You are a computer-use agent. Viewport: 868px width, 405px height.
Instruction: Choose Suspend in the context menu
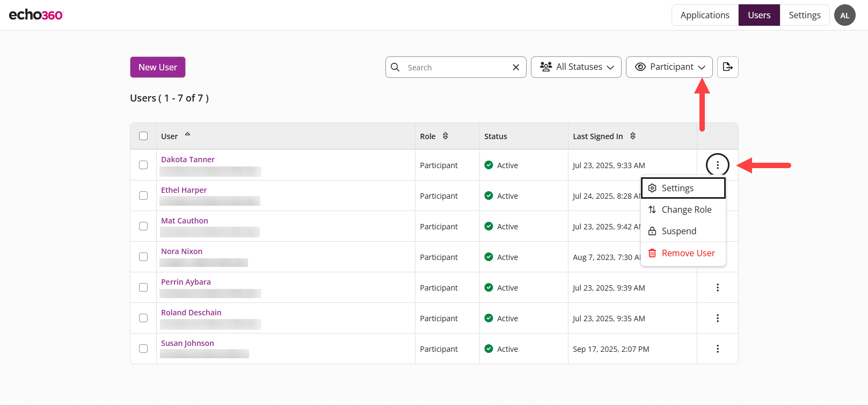click(683, 231)
